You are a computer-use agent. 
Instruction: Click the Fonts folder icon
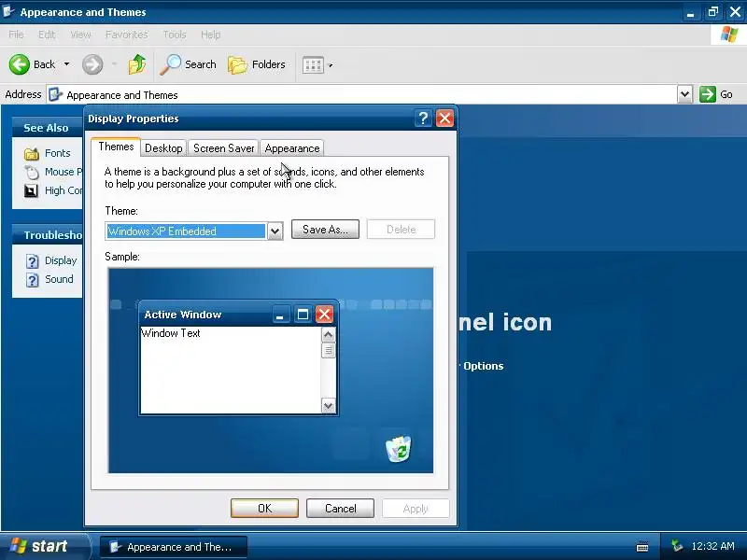point(32,153)
